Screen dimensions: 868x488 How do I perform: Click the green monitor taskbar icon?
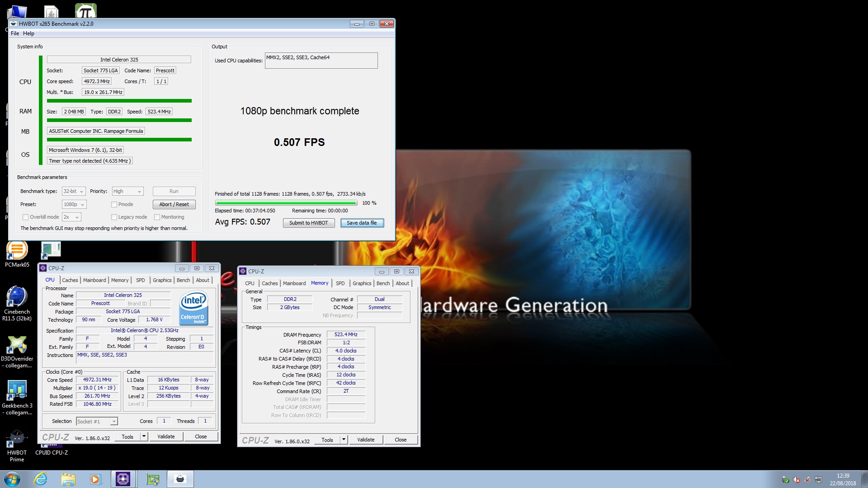point(153,479)
